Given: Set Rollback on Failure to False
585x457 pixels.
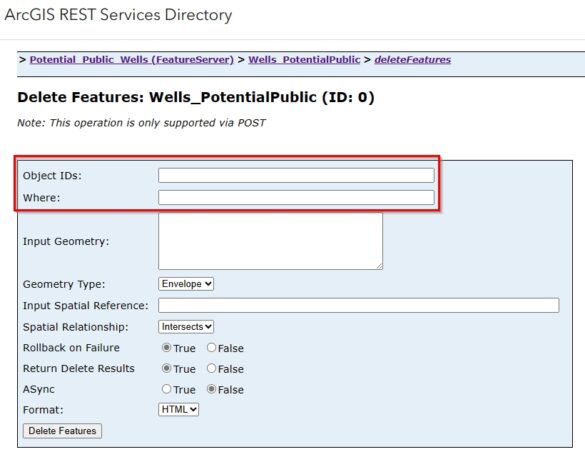Looking at the screenshot, I should [x=212, y=348].
